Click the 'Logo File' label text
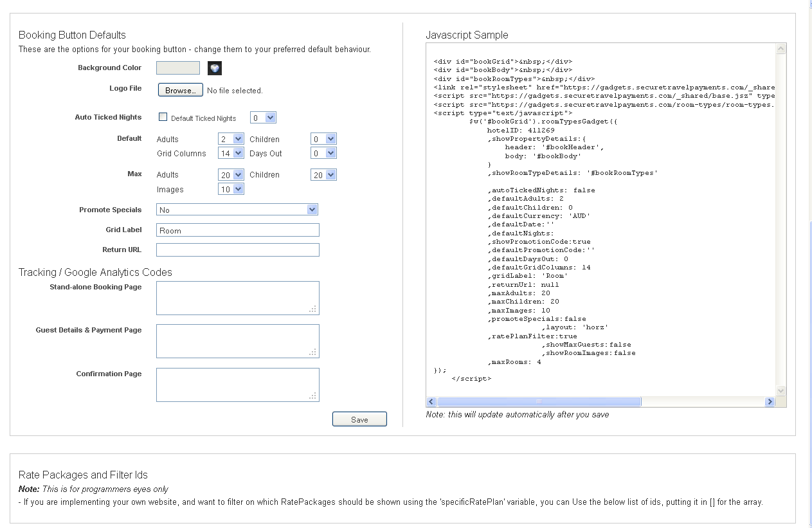The height and width of the screenshot is (528, 812). (x=125, y=88)
